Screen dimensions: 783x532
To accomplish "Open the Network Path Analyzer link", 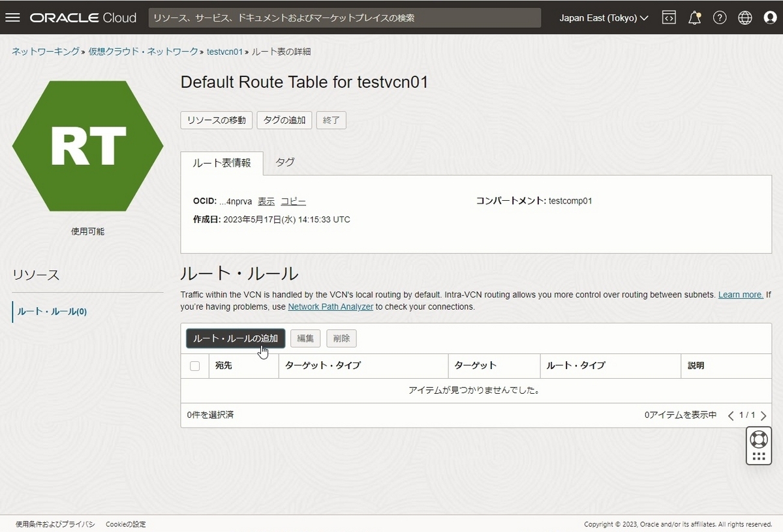I will (x=331, y=306).
